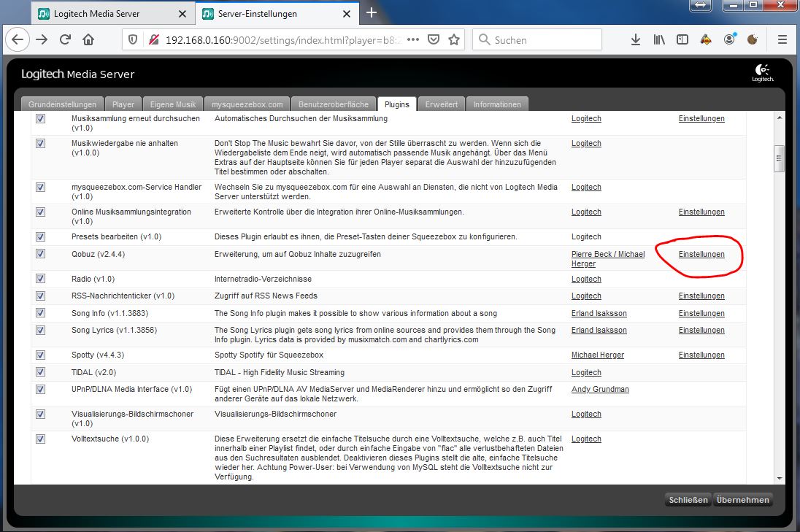Disable the Spotty plugin checkbox
The height and width of the screenshot is (532, 800).
(40, 355)
